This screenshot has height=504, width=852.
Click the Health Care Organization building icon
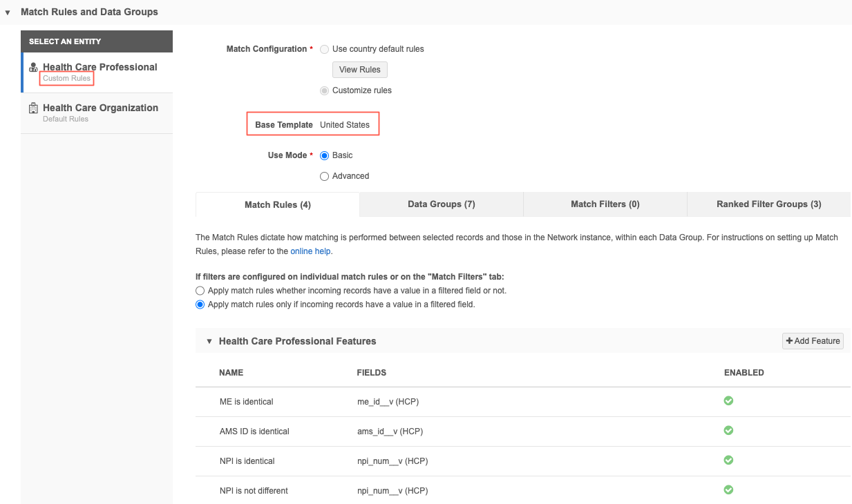[x=33, y=108]
